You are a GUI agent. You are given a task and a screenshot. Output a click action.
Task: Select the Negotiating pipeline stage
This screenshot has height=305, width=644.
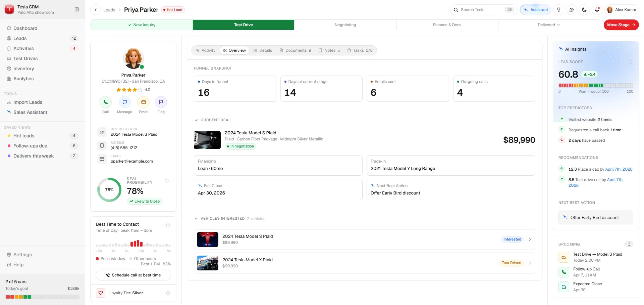345,25
